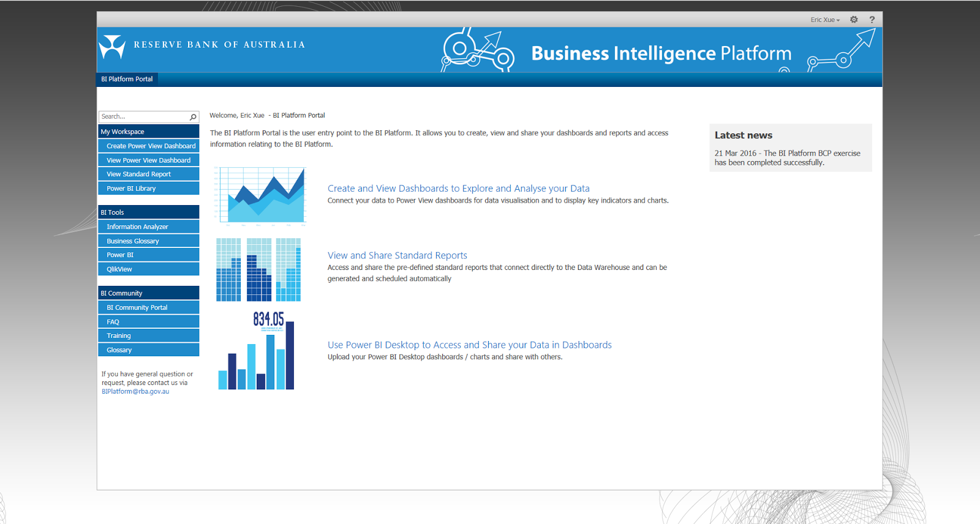Open Information Analyzer
Image resolution: width=980 pixels, height=524 pixels.
tap(148, 226)
